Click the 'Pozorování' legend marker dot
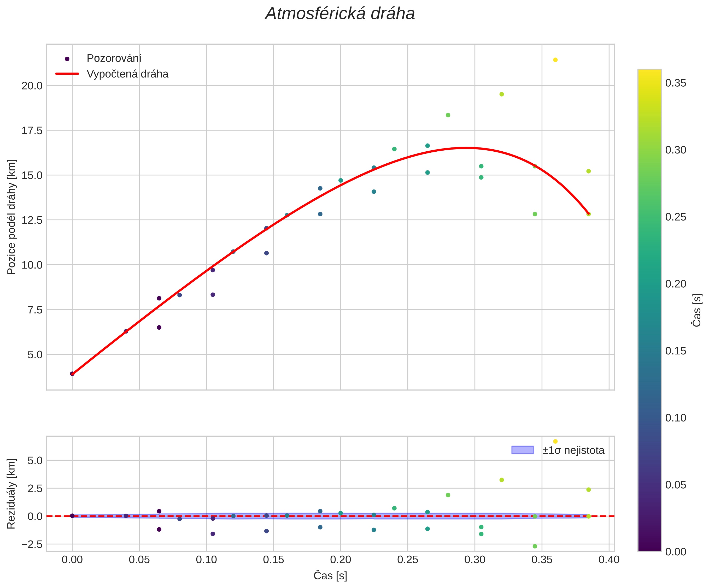 click(x=67, y=59)
